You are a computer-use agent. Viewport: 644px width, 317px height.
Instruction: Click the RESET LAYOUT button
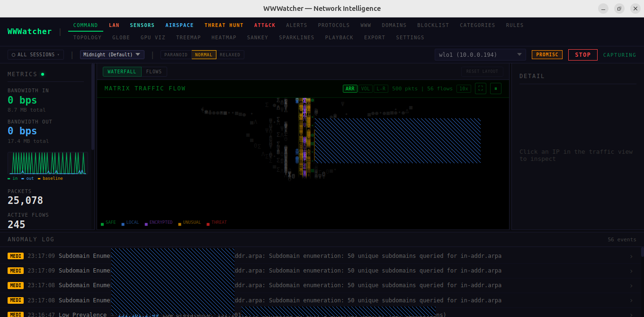coord(482,72)
